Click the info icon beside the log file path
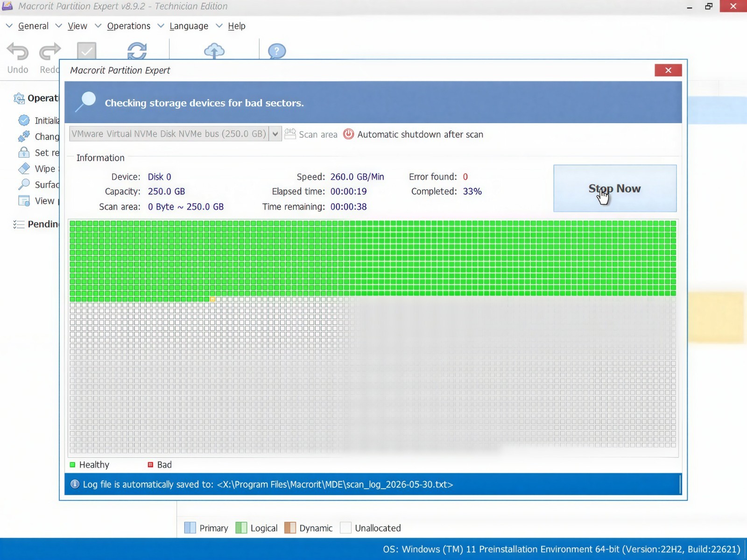The image size is (747, 560). click(75, 484)
